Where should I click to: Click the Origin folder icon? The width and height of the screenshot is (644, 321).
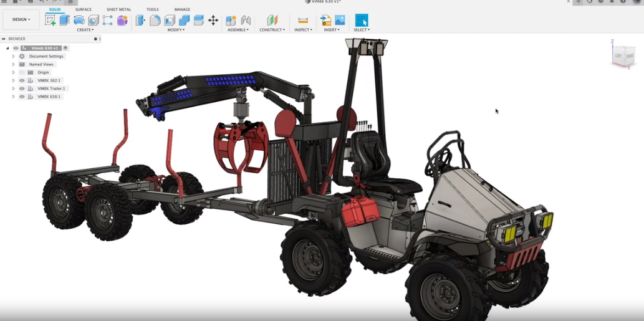pos(31,72)
